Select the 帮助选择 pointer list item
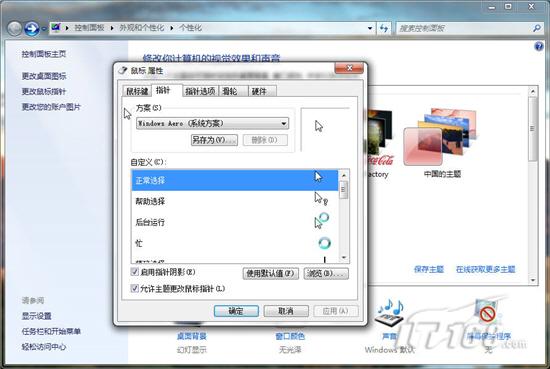The image size is (550, 369). point(234,201)
